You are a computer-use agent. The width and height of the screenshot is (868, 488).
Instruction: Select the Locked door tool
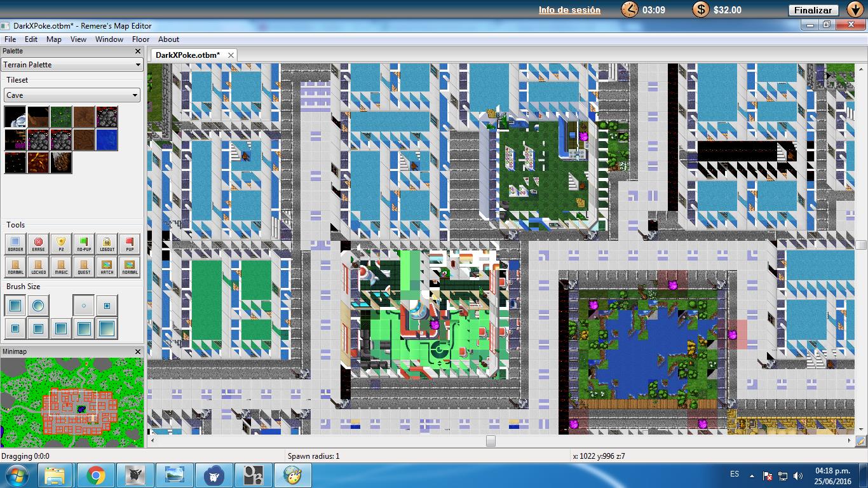point(38,267)
